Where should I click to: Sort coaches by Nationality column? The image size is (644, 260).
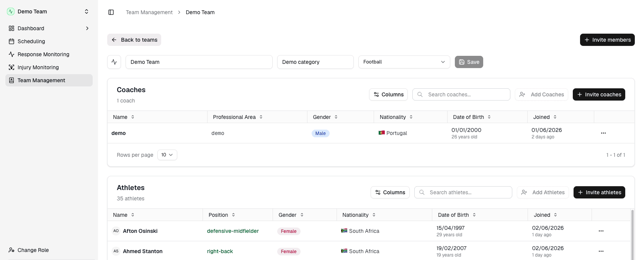coord(396,117)
